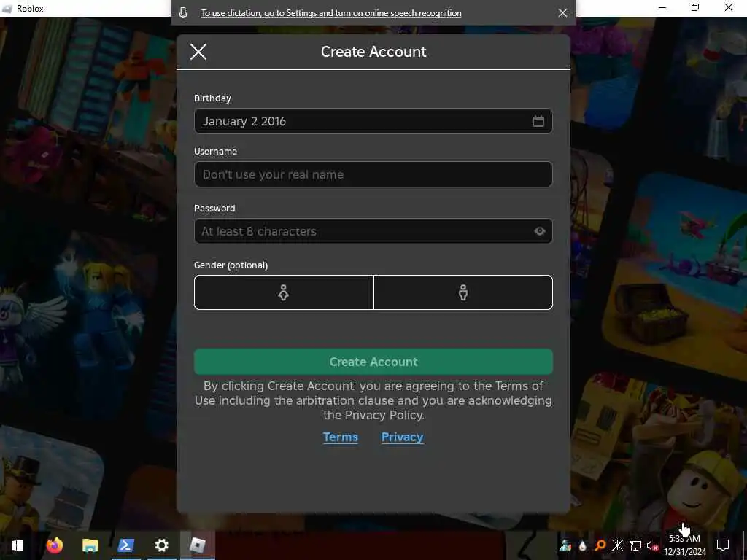Viewport: 747px width, 560px height.
Task: Click the magnifier tray icon
Action: tap(600, 545)
